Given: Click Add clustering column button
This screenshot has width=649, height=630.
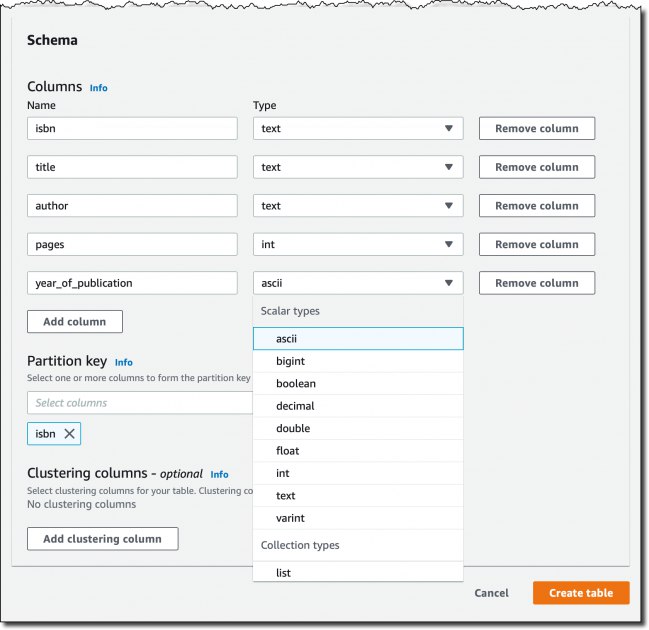Looking at the screenshot, I should (x=103, y=539).
